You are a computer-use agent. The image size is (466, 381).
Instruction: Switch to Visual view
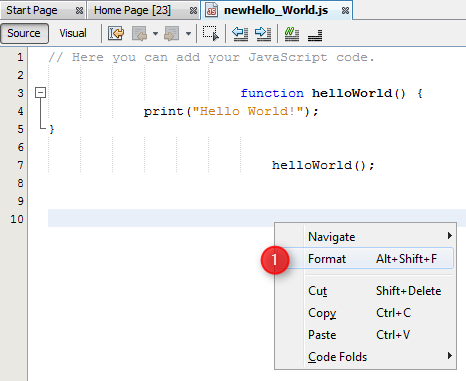pos(73,33)
